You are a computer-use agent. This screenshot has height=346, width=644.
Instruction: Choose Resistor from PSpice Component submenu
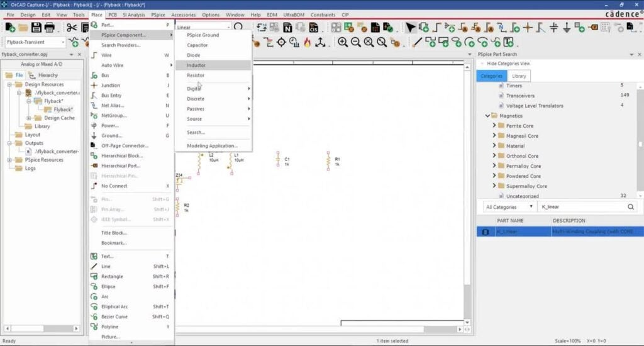[213, 75]
